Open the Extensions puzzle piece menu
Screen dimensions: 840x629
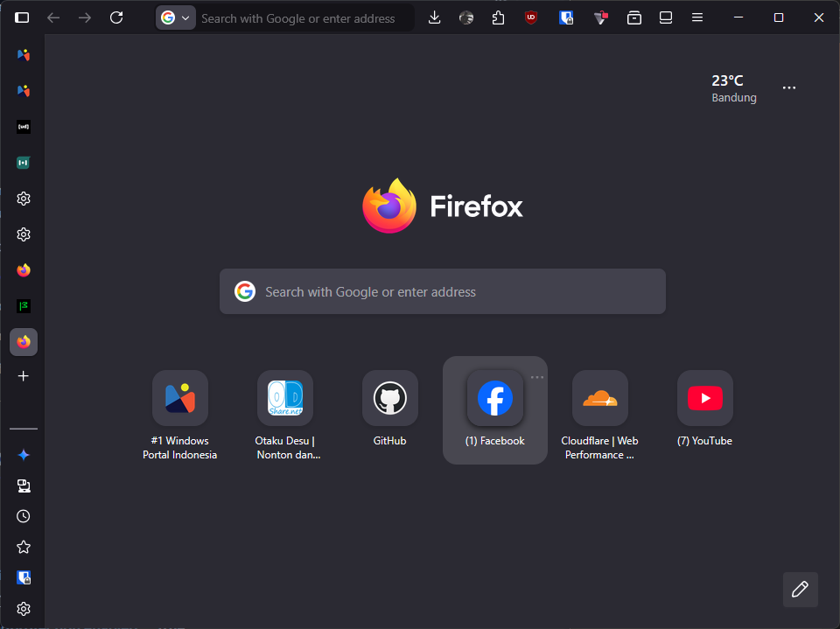click(499, 17)
